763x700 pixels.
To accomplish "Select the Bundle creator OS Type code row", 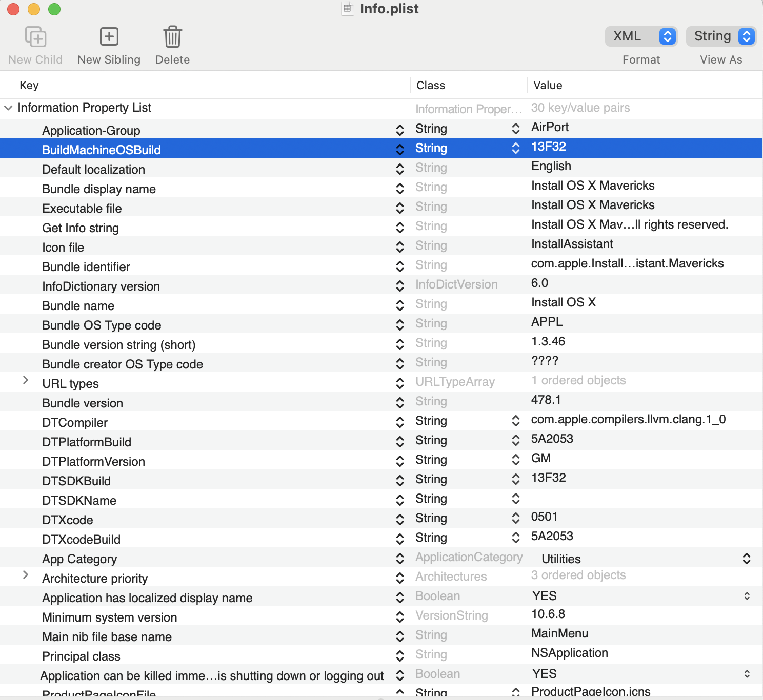I will coord(381,363).
